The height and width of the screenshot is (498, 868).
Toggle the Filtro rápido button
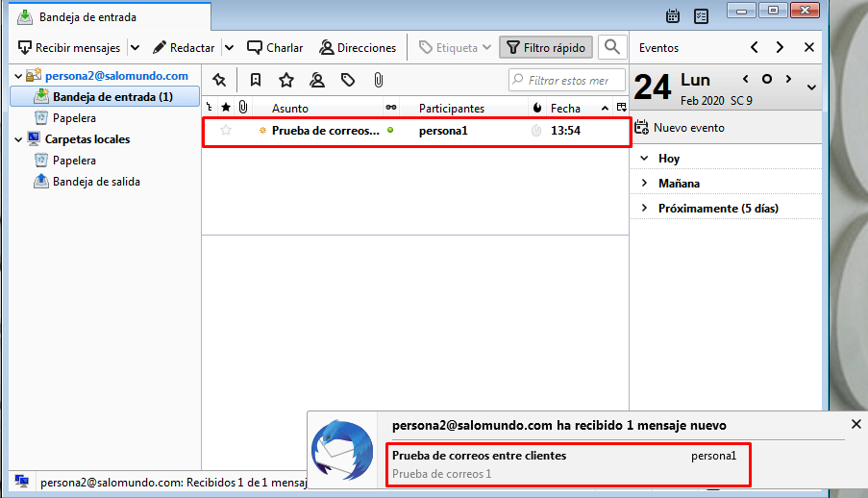click(x=545, y=47)
